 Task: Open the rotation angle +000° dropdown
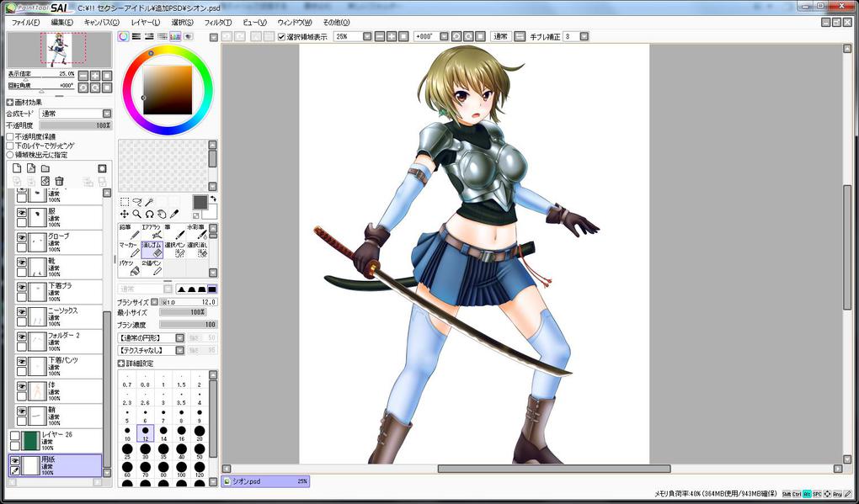(444, 37)
